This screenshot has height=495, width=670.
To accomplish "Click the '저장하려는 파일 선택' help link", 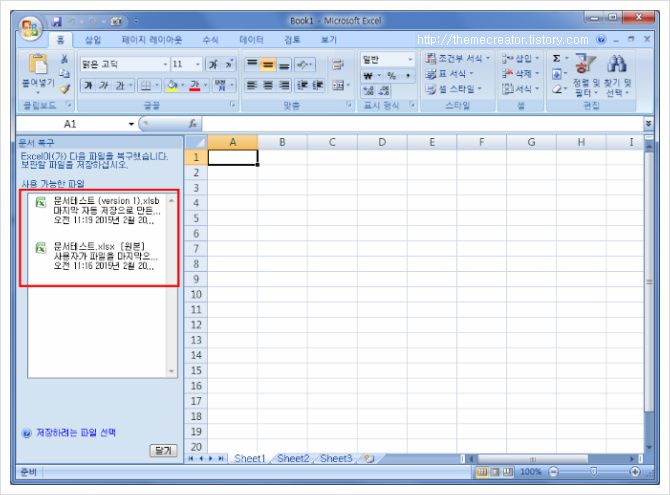I will tap(76, 433).
